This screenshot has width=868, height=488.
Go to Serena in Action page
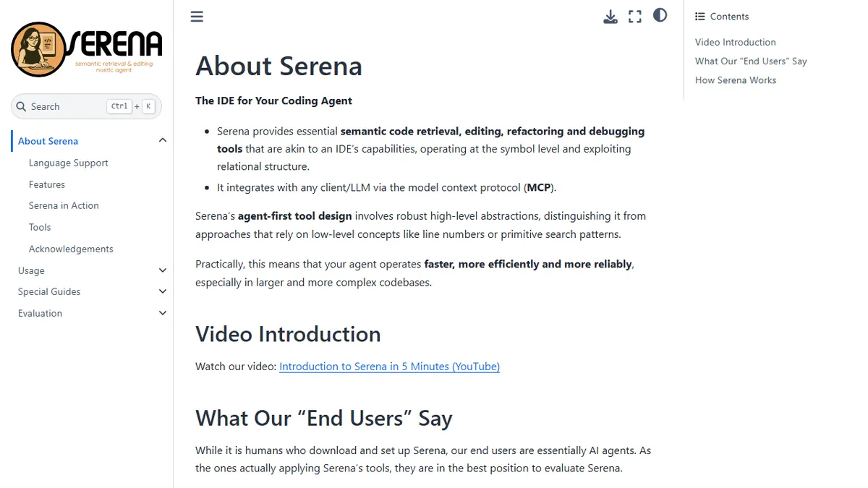pos(64,205)
